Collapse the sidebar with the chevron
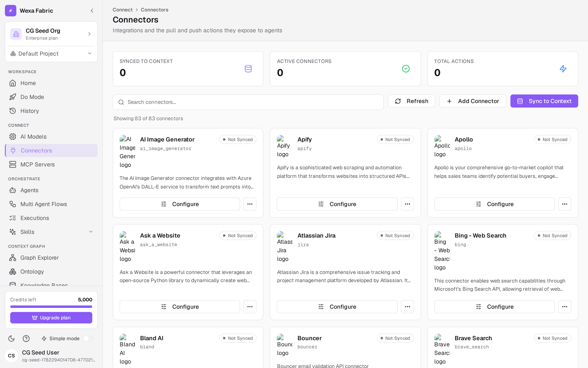588x368 pixels. click(x=92, y=10)
